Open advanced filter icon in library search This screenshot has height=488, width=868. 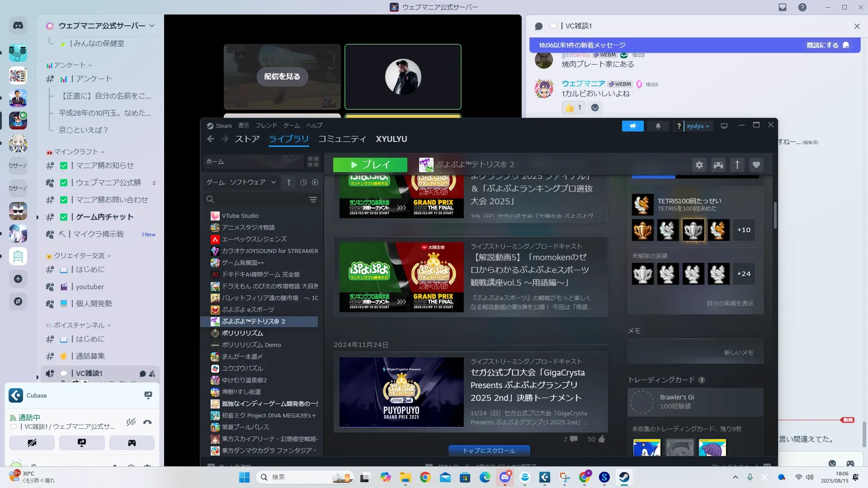(313, 199)
